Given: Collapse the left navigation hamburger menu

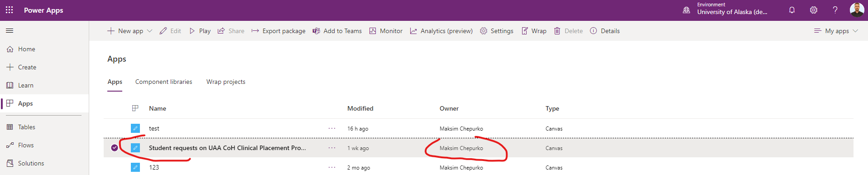Looking at the screenshot, I should 10,31.
